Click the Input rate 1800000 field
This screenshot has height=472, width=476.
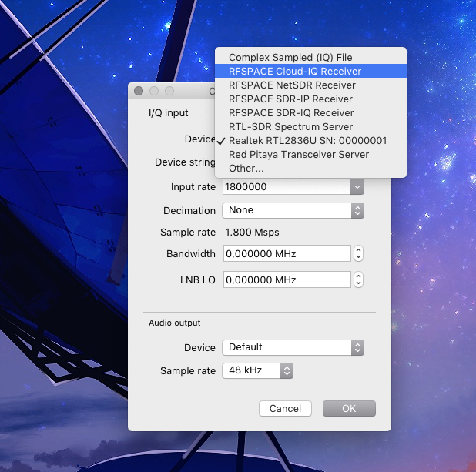[x=287, y=186]
